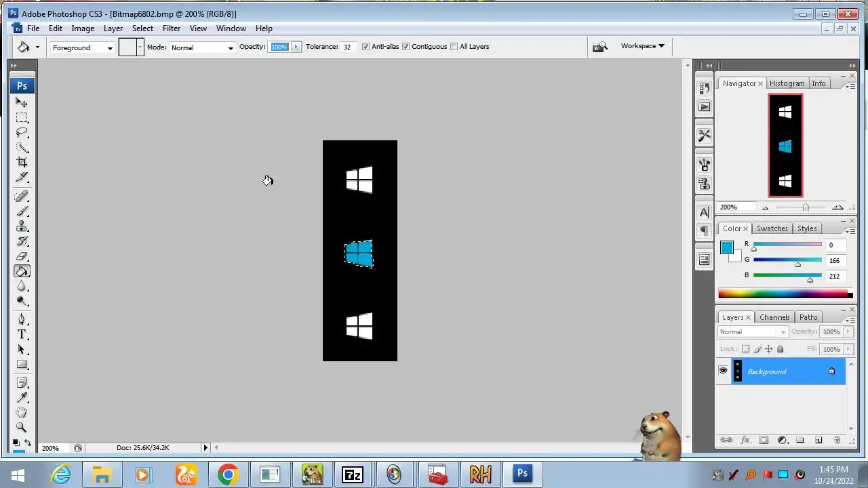Screen dimensions: 868x488
Task: Click the color spectrum ramp
Action: point(785,293)
